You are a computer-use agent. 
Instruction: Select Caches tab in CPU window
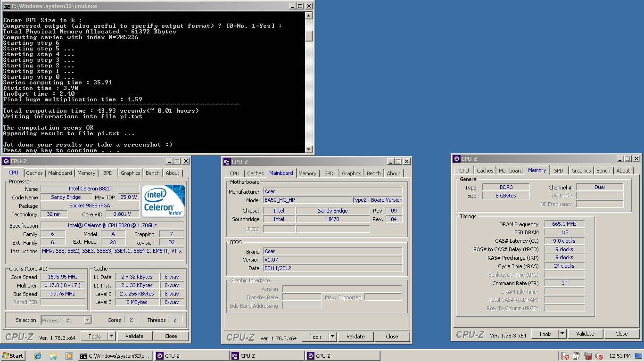click(x=34, y=173)
